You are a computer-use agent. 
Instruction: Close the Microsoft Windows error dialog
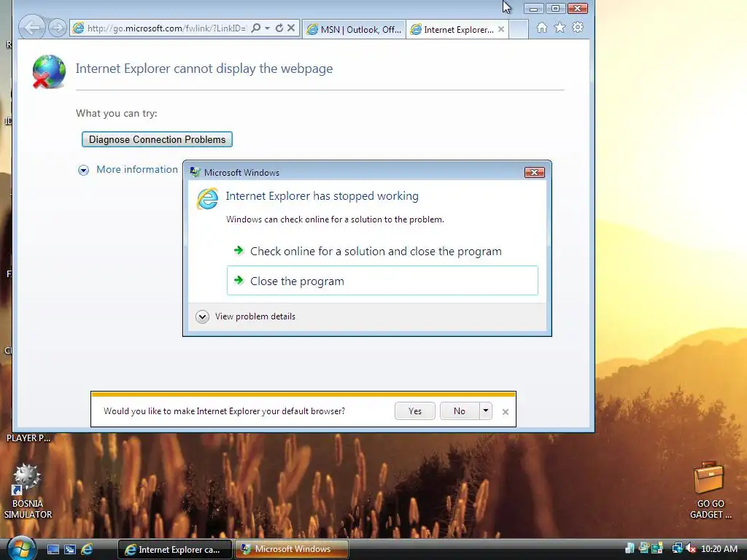coord(534,172)
